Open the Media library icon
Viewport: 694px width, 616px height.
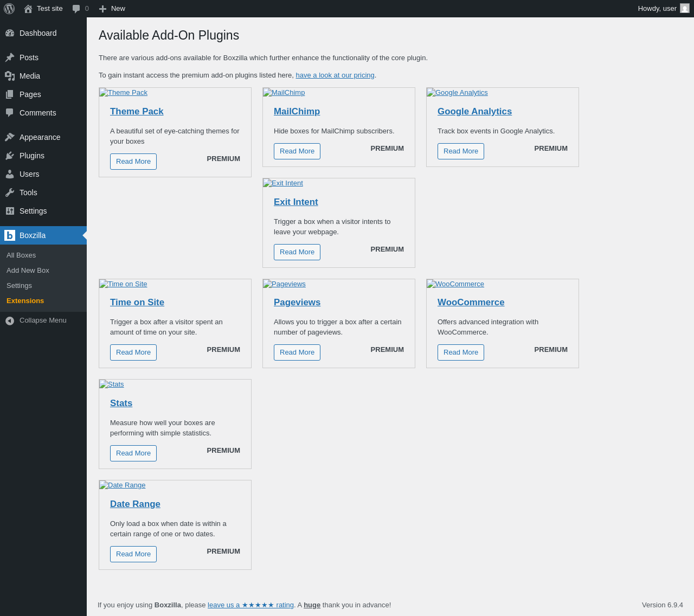pyautogui.click(x=10, y=76)
